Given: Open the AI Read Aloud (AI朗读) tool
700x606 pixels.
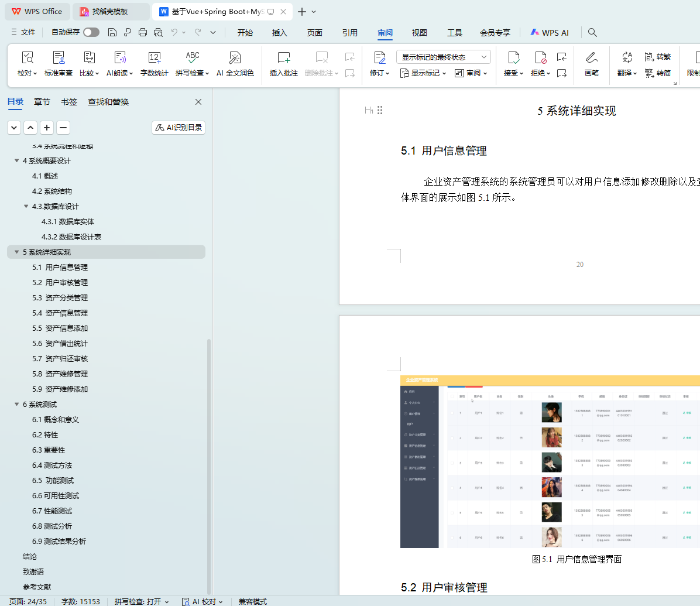Looking at the screenshot, I should point(119,58).
